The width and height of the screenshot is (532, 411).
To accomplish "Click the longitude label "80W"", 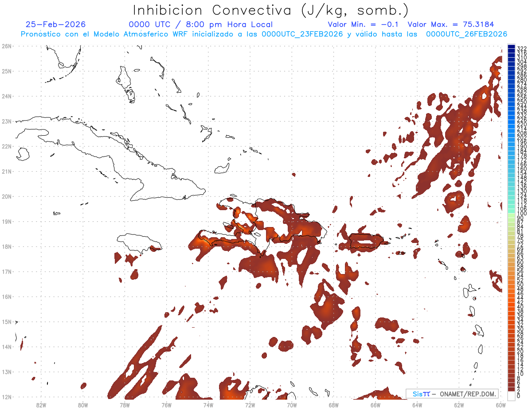I will pos(82,404).
